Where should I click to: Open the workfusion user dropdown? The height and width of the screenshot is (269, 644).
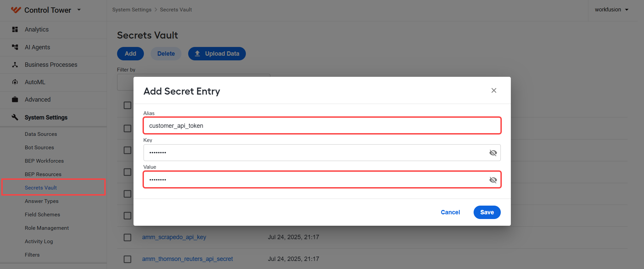pyautogui.click(x=611, y=10)
